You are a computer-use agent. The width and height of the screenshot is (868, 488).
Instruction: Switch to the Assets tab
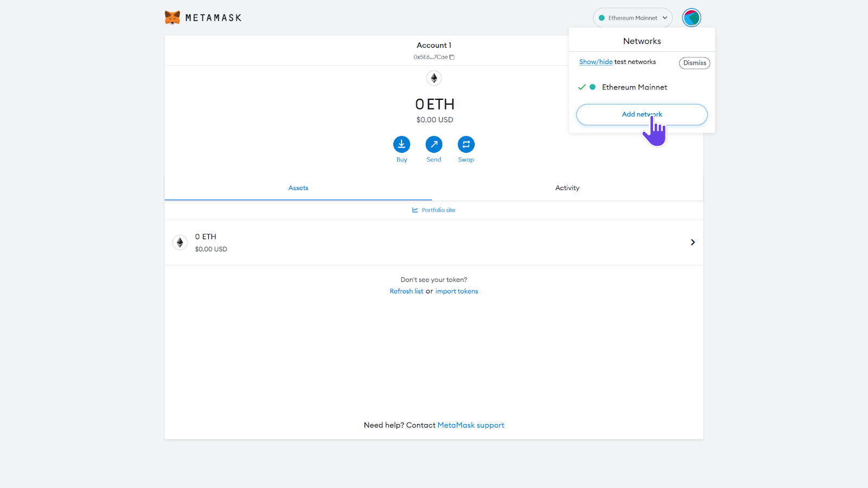tap(298, 188)
